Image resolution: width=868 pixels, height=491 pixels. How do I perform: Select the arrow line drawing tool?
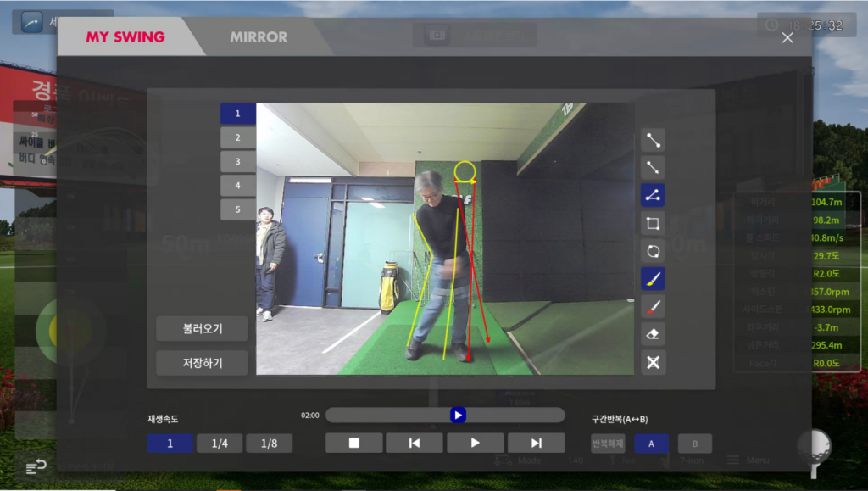point(653,168)
